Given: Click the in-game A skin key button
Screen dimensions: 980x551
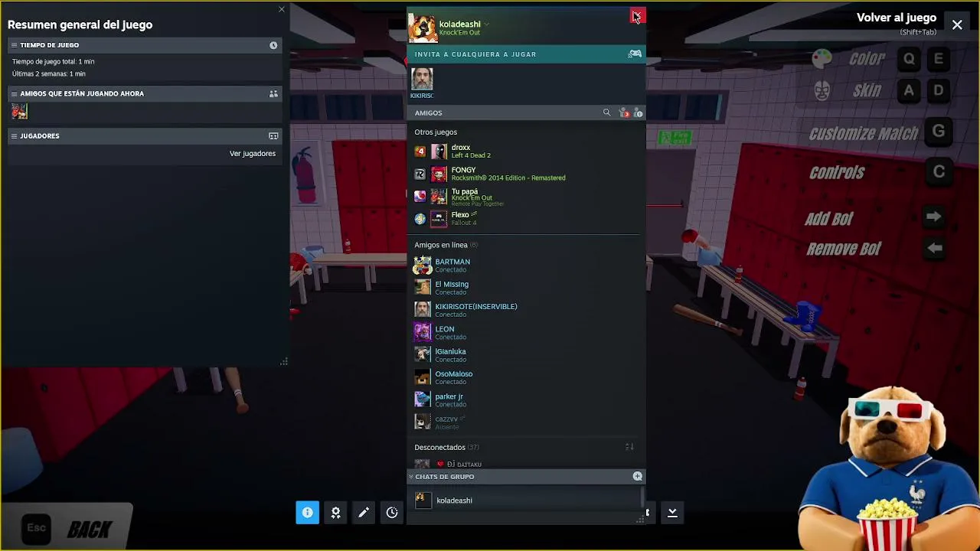Looking at the screenshot, I should click(909, 91).
